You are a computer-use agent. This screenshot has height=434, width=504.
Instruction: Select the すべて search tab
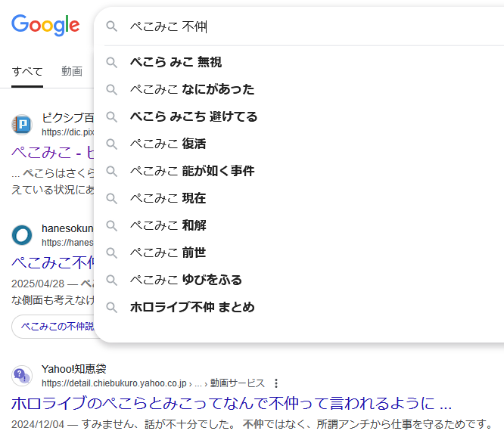(x=27, y=72)
